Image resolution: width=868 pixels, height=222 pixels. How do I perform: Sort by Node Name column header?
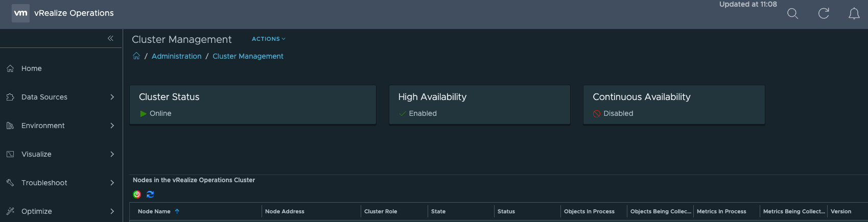pos(154,211)
